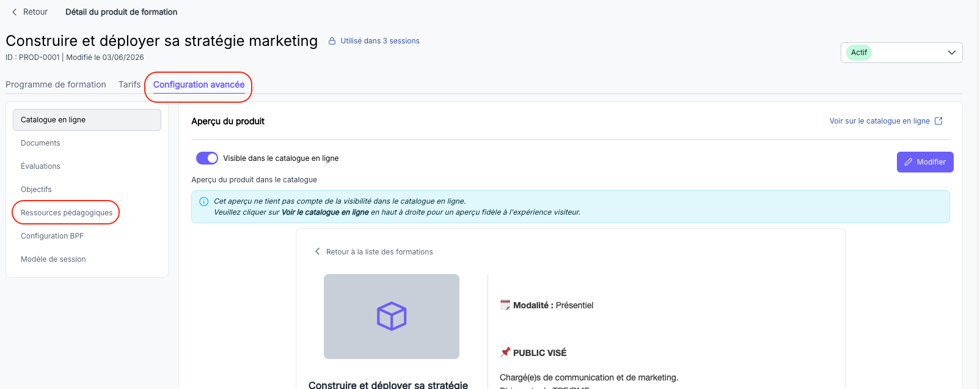Click external link icon next to Voir sur le catalogue
The height and width of the screenshot is (389, 980).
[x=938, y=121]
